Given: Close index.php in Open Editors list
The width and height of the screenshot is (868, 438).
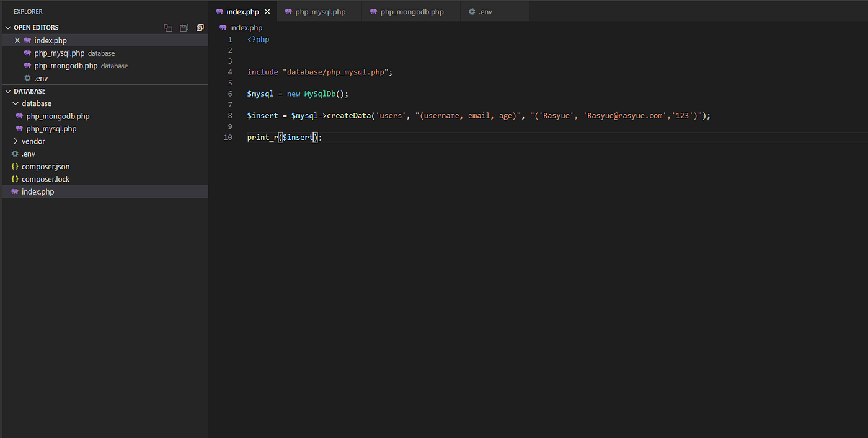Looking at the screenshot, I should click(17, 40).
